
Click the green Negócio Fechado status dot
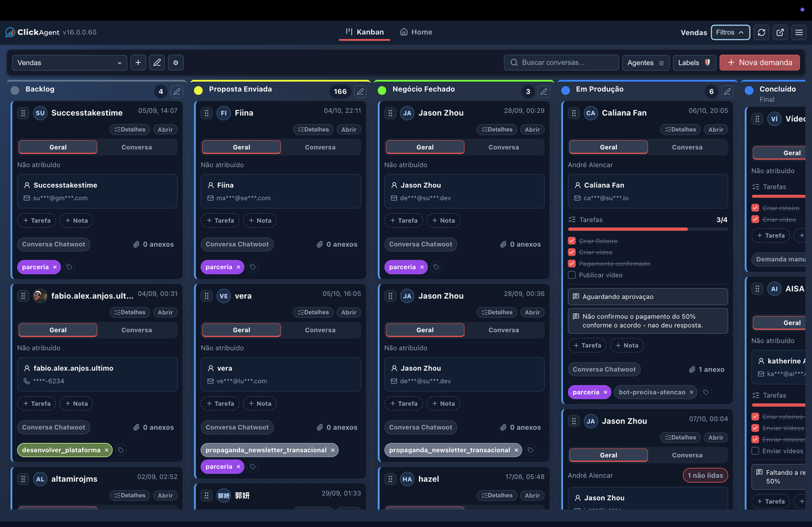pos(382,90)
